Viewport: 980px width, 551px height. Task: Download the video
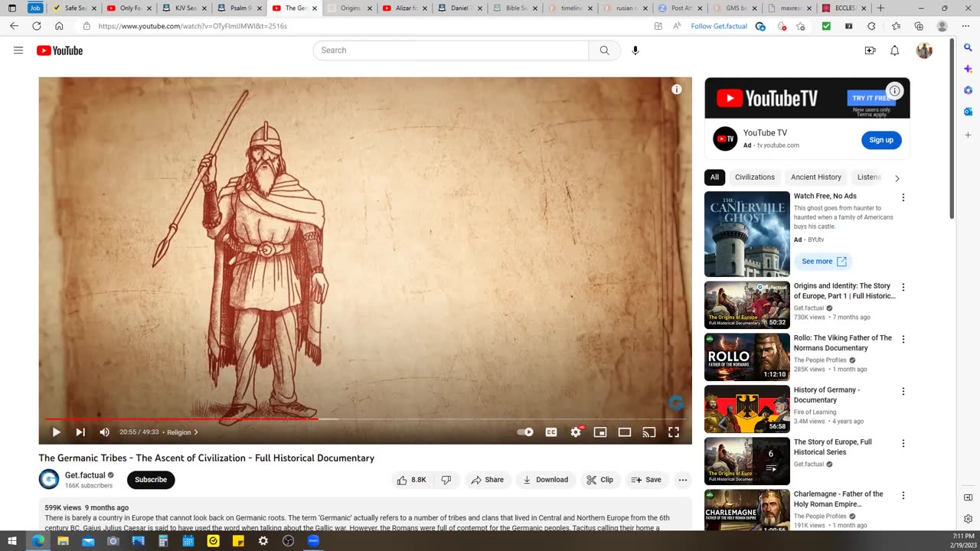[x=545, y=480]
